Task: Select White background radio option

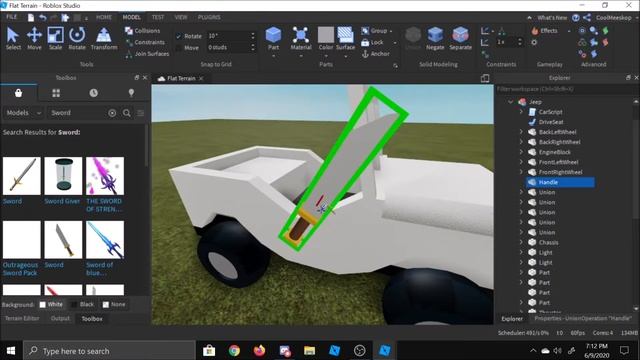Action: coord(42,304)
